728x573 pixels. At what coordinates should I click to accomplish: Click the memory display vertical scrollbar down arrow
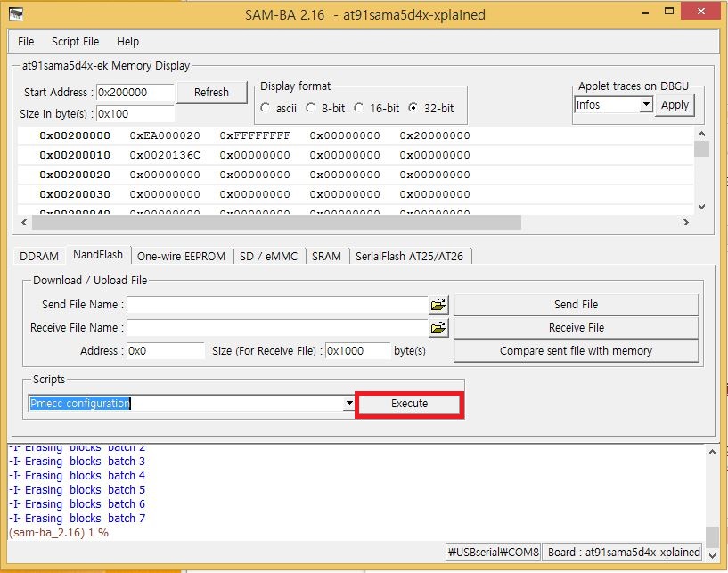point(701,207)
